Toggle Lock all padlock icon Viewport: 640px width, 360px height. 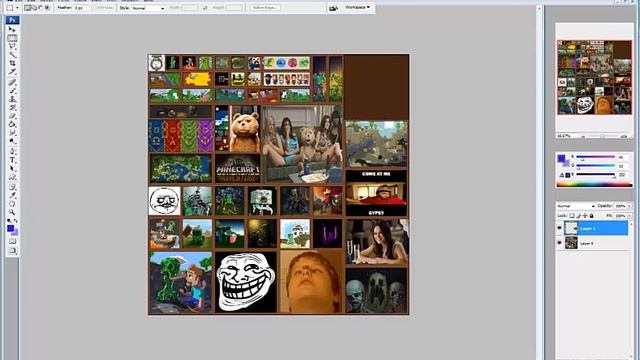tap(591, 216)
